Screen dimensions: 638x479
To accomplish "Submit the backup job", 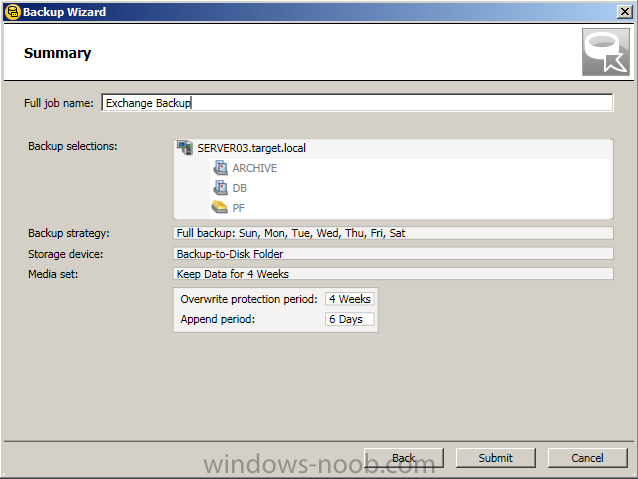I will click(x=496, y=458).
